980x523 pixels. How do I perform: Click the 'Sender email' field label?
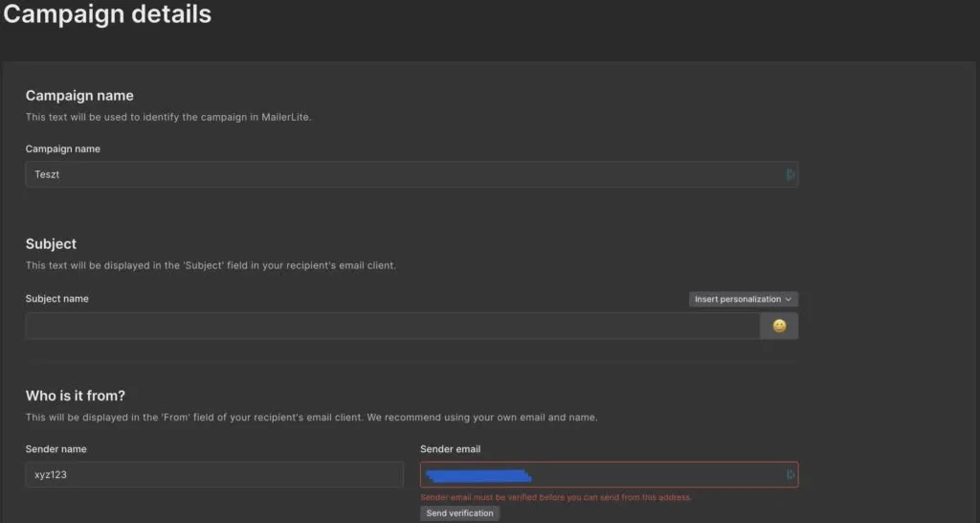[449, 448]
